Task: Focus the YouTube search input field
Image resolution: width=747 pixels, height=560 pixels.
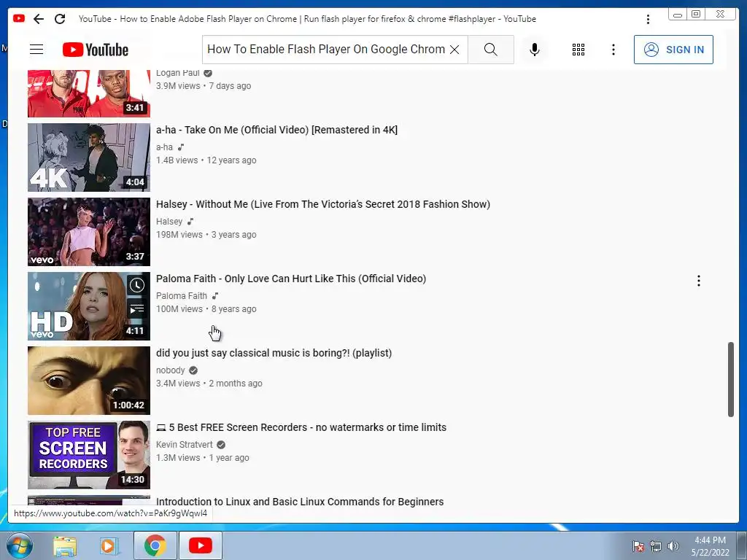Action: point(326,50)
